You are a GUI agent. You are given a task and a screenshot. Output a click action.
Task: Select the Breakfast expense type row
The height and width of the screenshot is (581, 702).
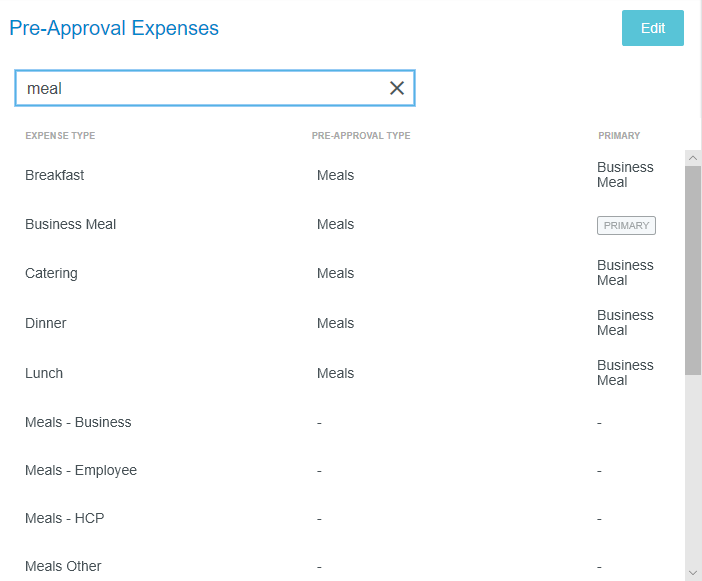coord(55,175)
